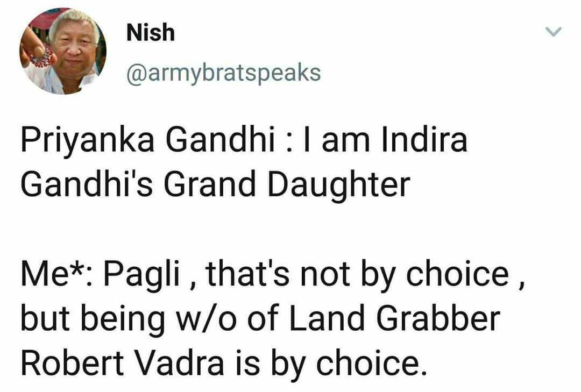The height and width of the screenshot is (392, 581).
Task: Open the Priyanka Gandhi quote paragraph
Action: pos(244,162)
